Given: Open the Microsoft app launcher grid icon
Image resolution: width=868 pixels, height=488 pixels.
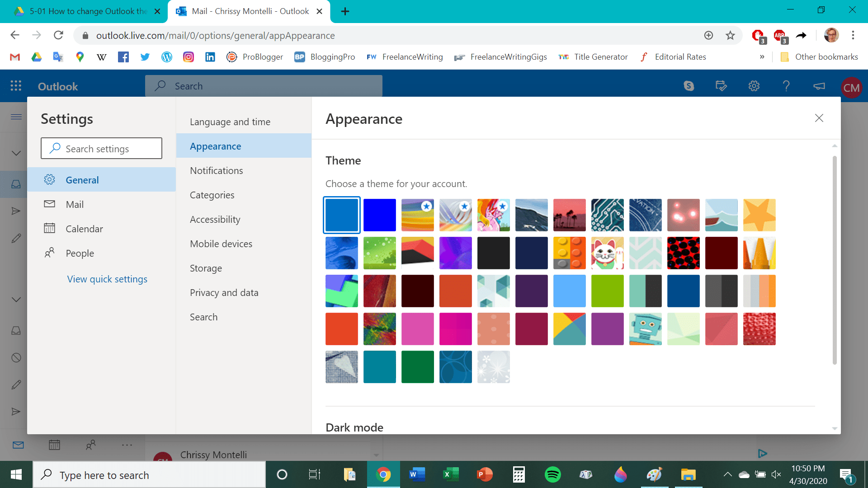Looking at the screenshot, I should [x=15, y=86].
